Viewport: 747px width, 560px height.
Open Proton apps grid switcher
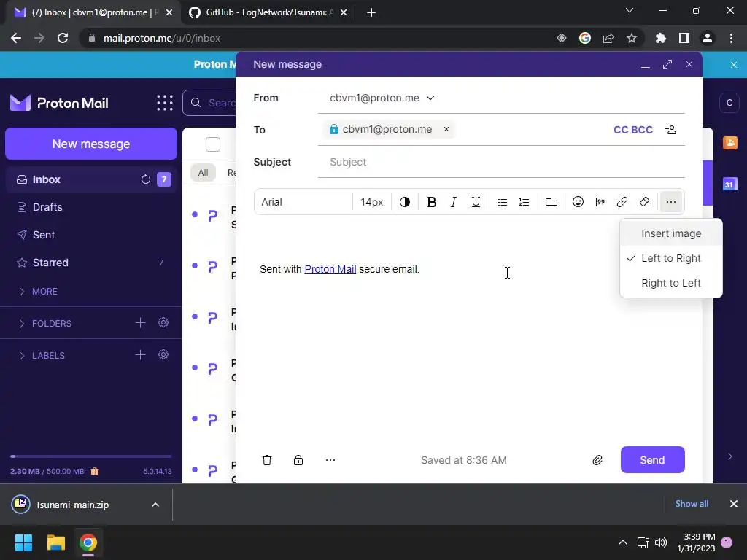[165, 103]
